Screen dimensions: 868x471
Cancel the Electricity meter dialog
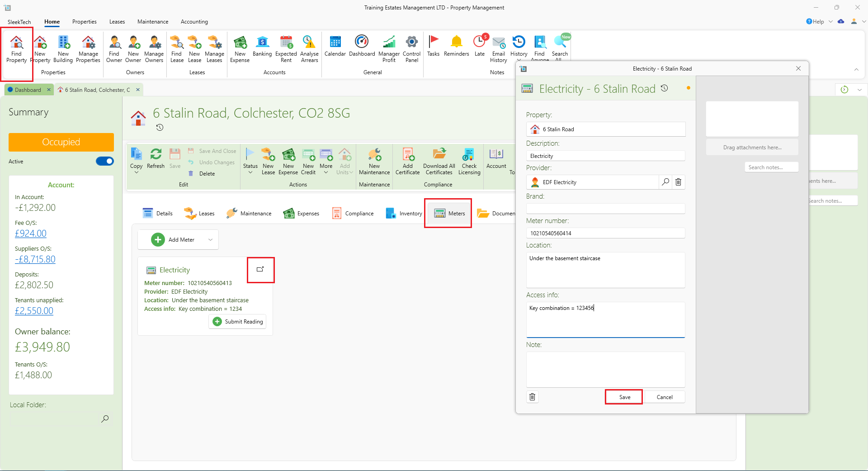(664, 397)
